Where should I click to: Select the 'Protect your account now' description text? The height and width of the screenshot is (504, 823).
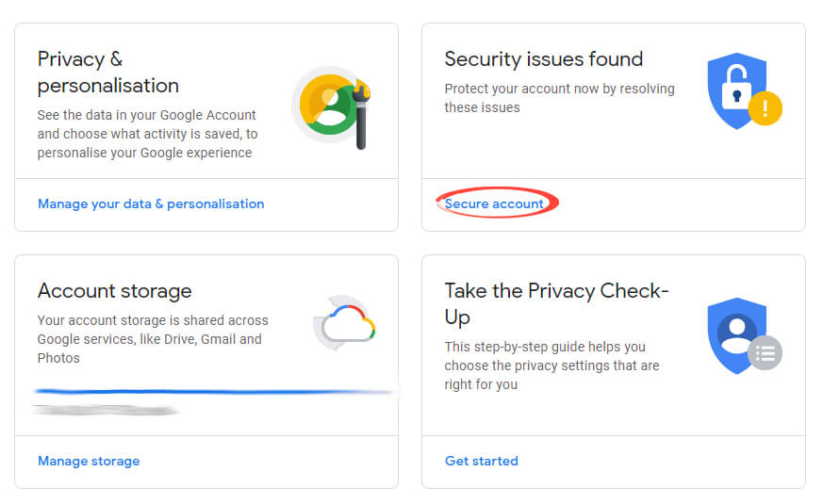[x=560, y=98]
